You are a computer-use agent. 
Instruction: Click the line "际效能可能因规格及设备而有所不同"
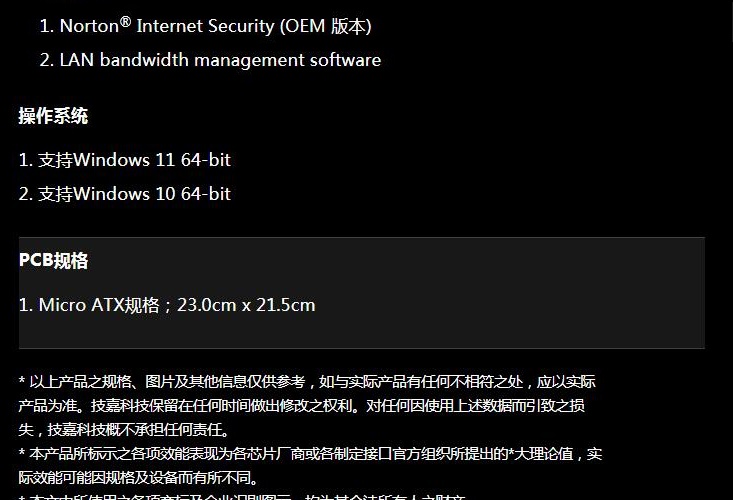click(x=138, y=478)
